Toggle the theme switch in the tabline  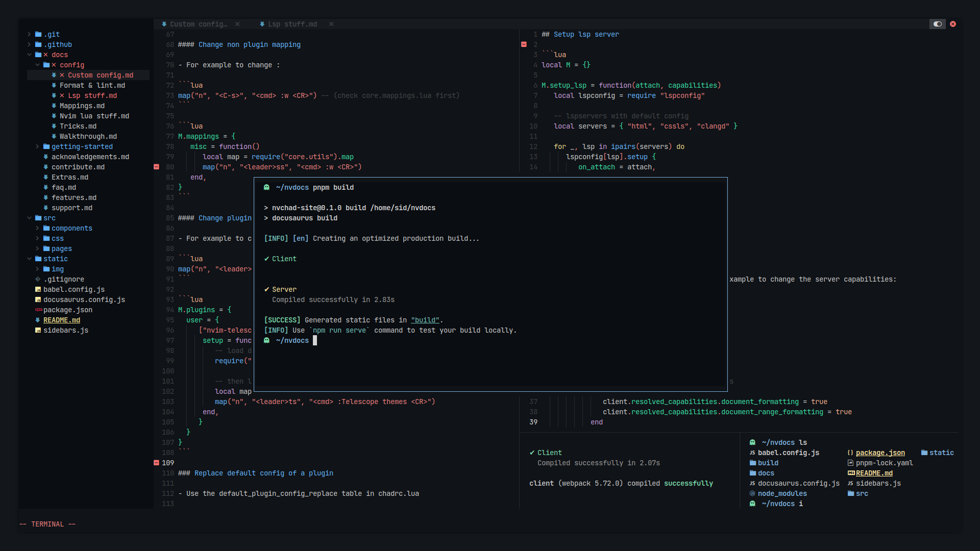(x=937, y=24)
